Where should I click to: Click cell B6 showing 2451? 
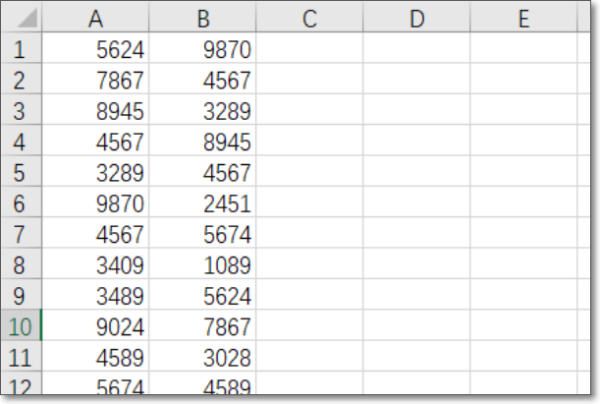(203, 204)
